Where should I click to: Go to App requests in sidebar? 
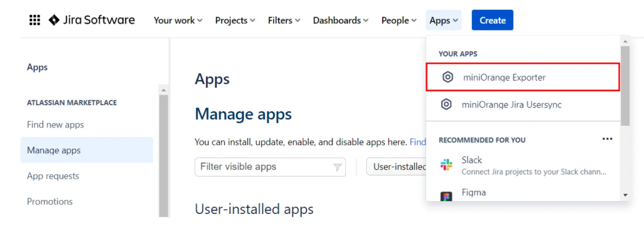pos(53,176)
